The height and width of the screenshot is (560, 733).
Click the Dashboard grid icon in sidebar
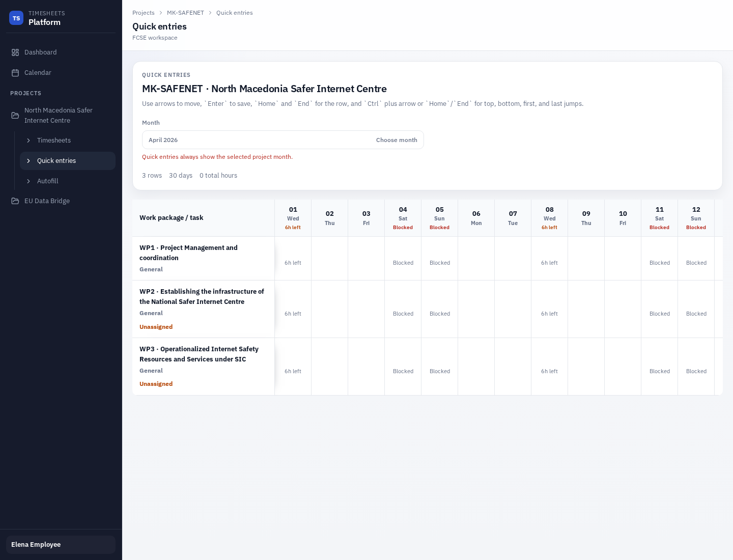tap(15, 52)
